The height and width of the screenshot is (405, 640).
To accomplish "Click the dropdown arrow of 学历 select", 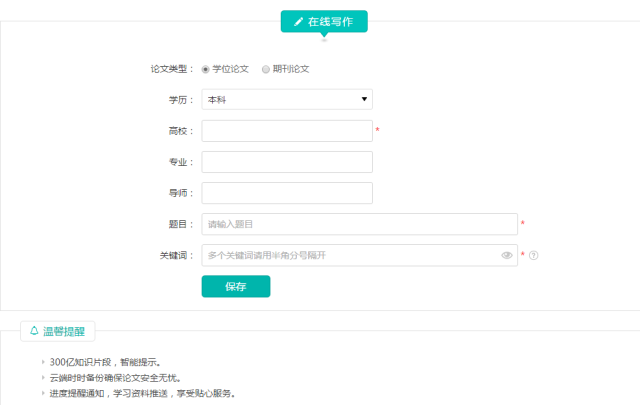I will [x=364, y=99].
